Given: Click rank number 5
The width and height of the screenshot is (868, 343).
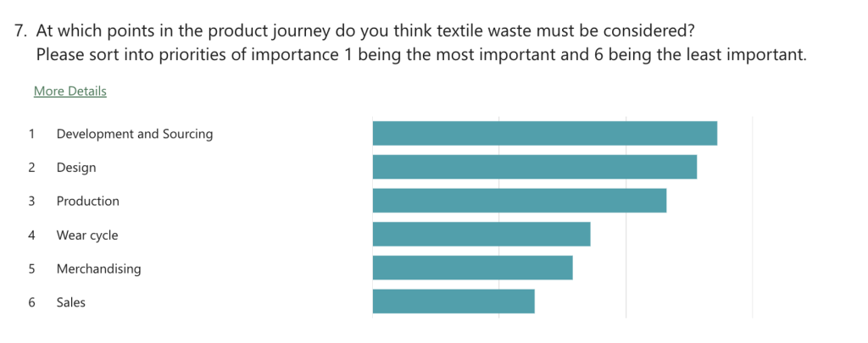Looking at the screenshot, I should click(x=31, y=268).
